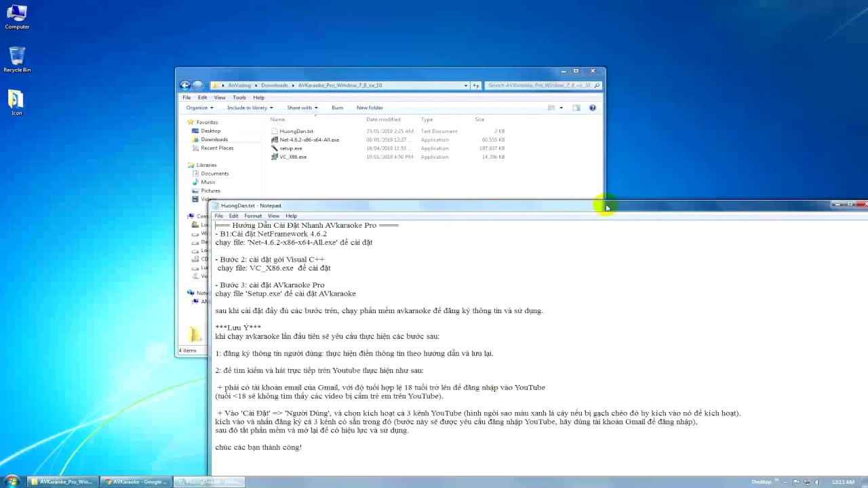Open the File menu in Notepad
868x488 pixels.
pyautogui.click(x=218, y=216)
